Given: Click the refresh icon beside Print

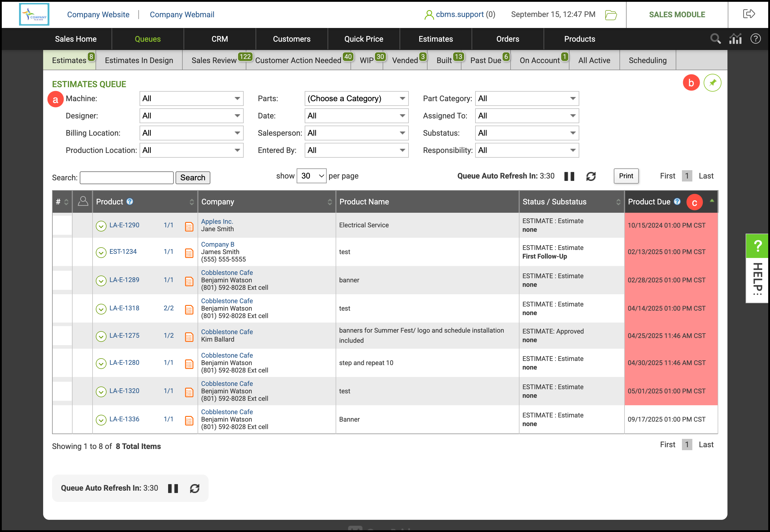Looking at the screenshot, I should (x=591, y=176).
